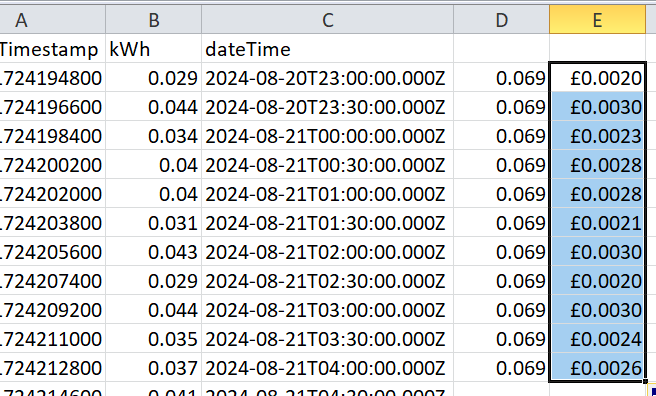Click the kWh header cell
The image size is (656, 396).
click(x=154, y=49)
